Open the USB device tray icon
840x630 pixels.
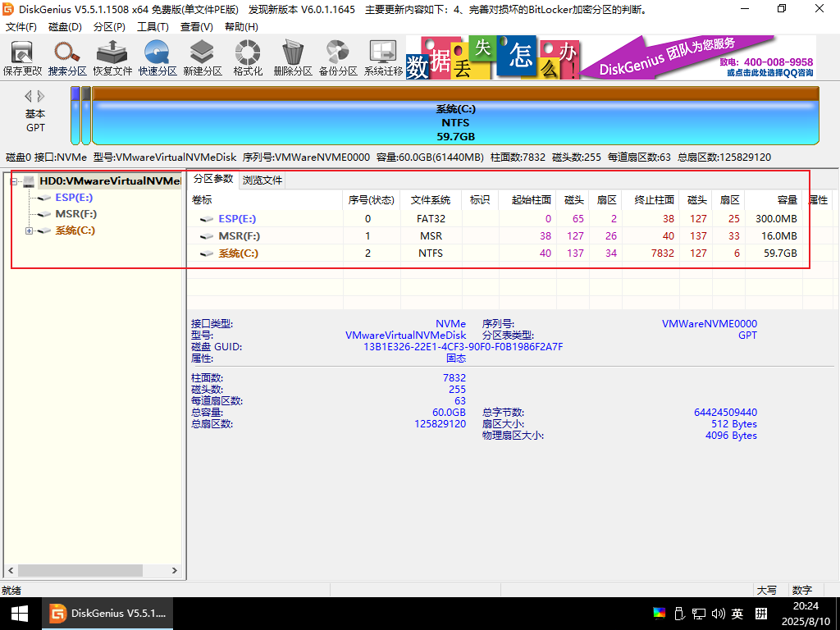[678, 614]
